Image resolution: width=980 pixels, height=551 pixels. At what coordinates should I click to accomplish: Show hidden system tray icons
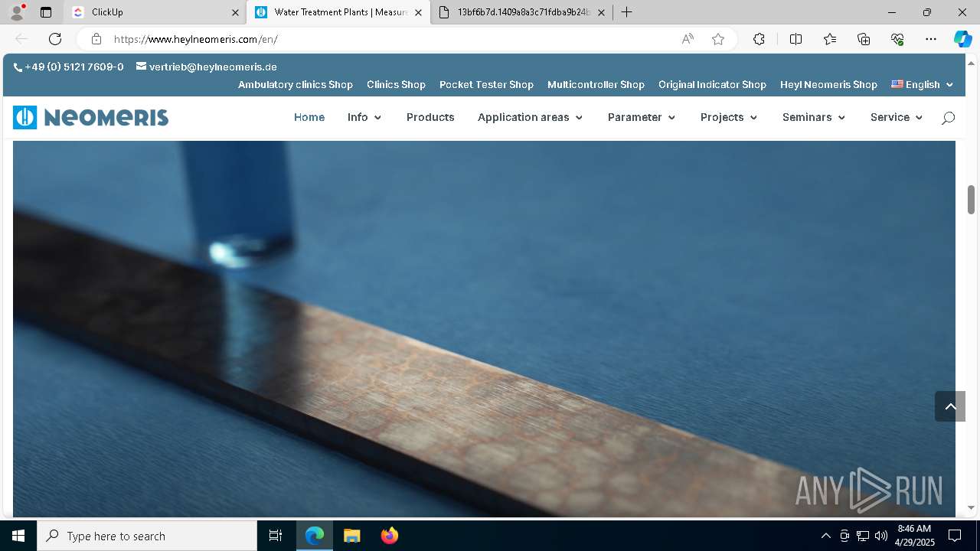(x=825, y=536)
